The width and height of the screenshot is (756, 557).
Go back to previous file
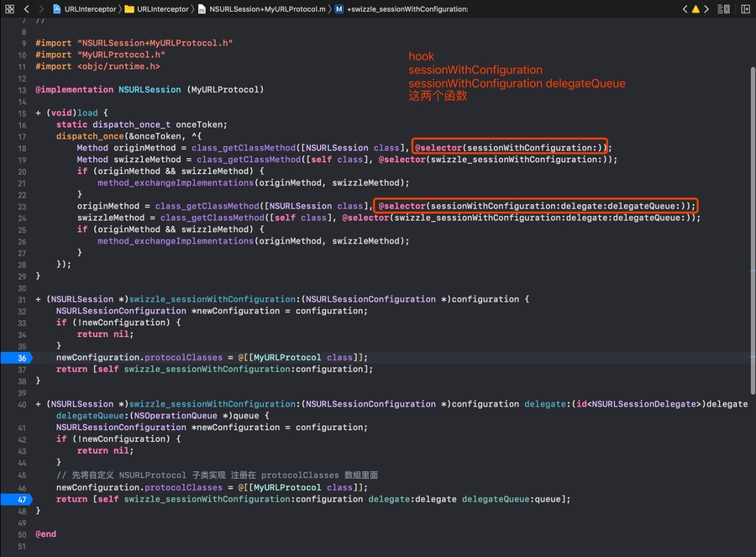click(x=27, y=8)
